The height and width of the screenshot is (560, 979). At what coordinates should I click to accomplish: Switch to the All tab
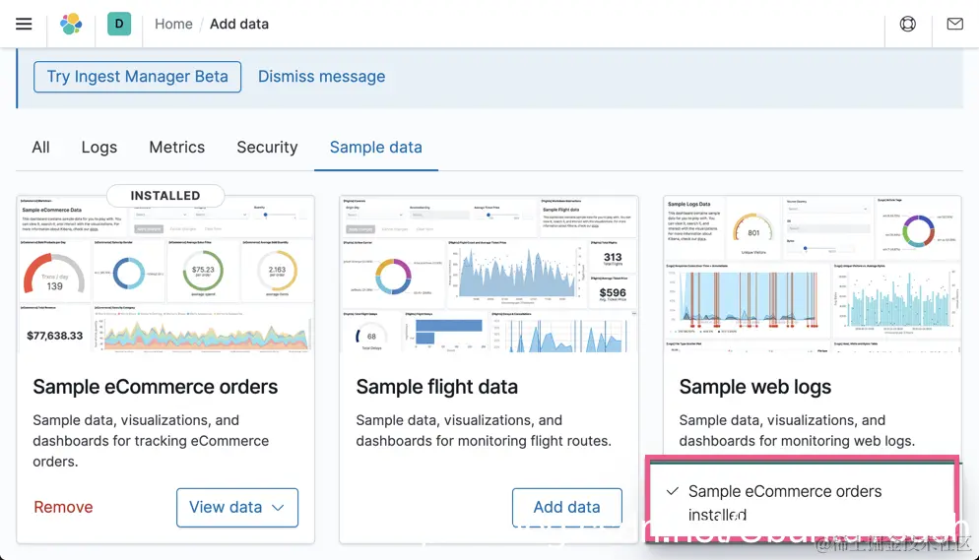pos(40,148)
